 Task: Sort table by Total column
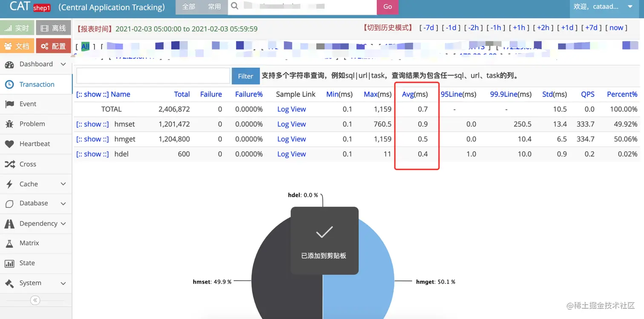[182, 95]
